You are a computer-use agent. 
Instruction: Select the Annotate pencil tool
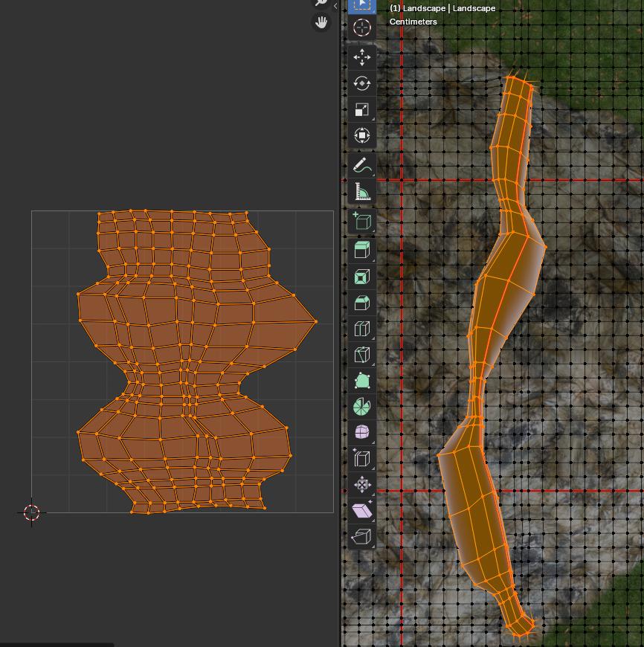click(x=362, y=165)
